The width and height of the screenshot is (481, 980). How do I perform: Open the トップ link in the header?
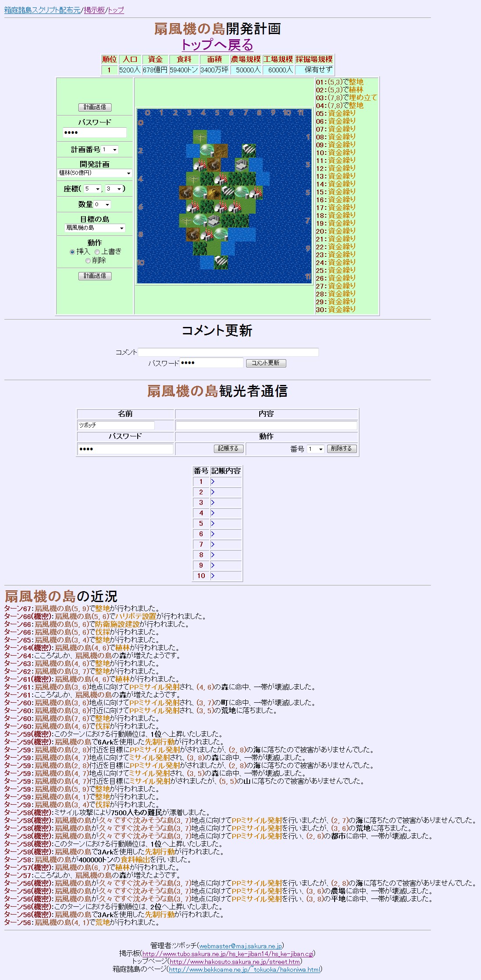tap(116, 10)
